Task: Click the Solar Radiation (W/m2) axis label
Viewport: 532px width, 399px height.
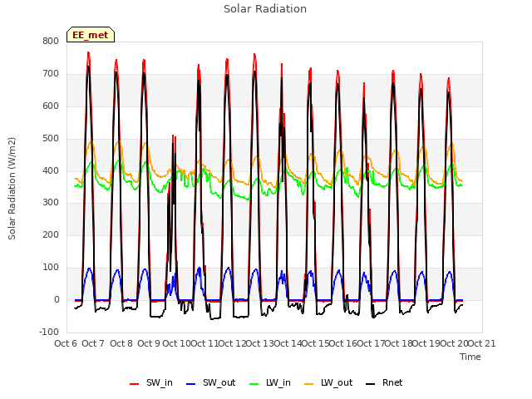Action: point(12,189)
